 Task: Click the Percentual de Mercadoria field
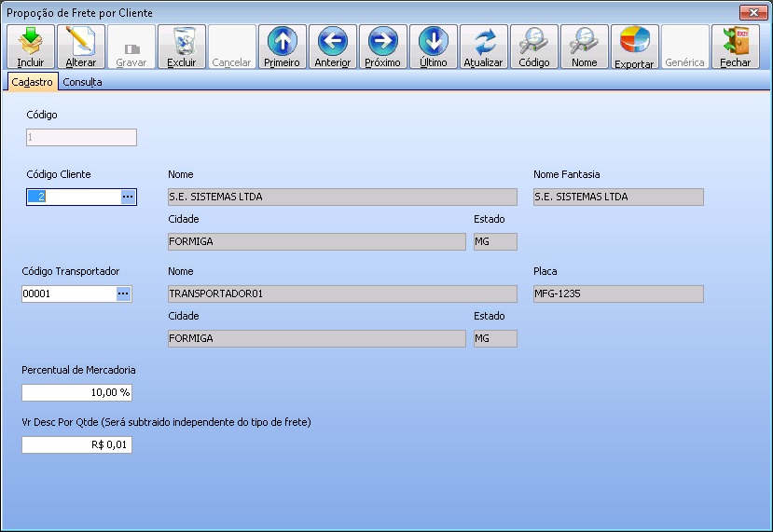(x=76, y=392)
